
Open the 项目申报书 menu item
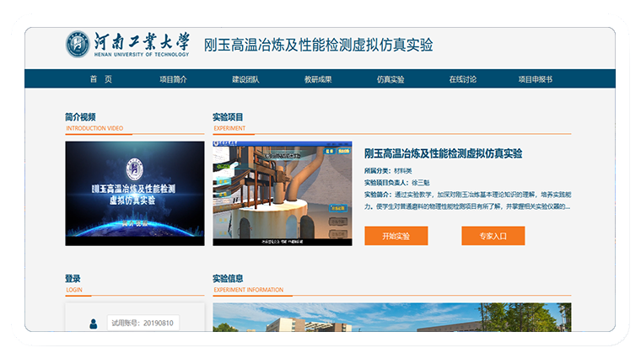pos(535,79)
